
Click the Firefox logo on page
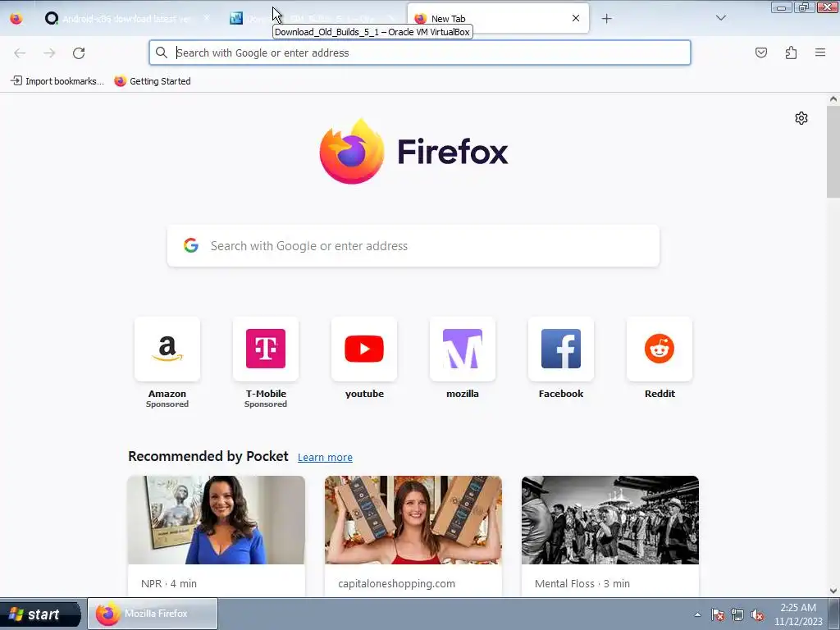click(413, 152)
